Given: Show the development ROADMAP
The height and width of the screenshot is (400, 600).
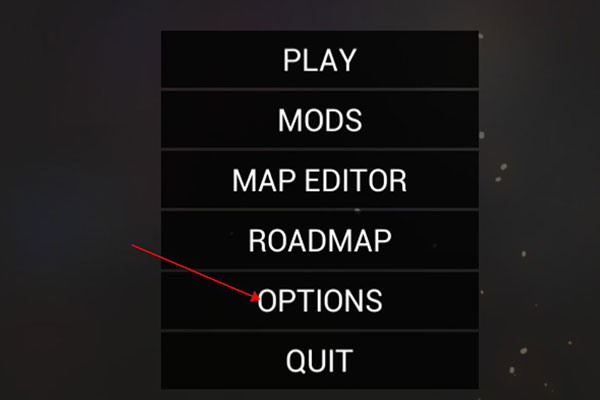Looking at the screenshot, I should (x=320, y=240).
